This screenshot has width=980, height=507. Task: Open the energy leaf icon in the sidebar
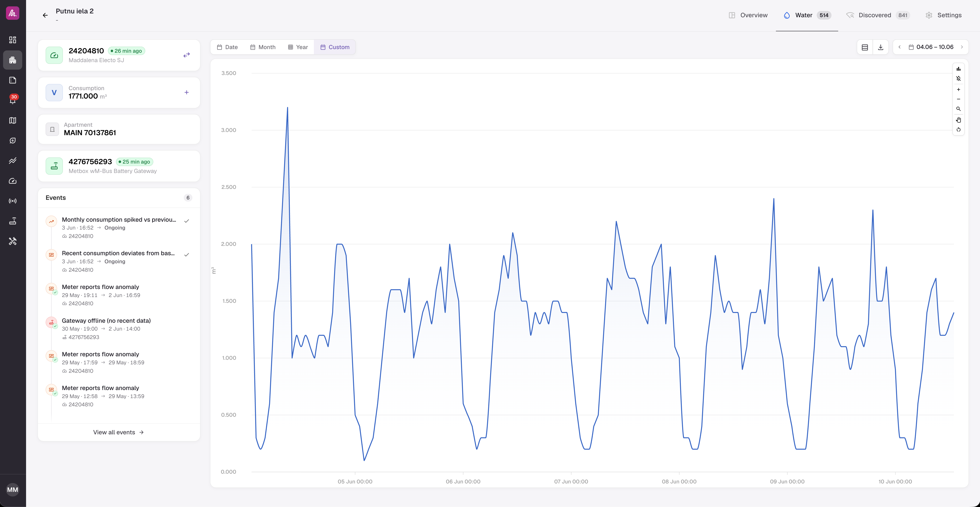pyautogui.click(x=13, y=140)
